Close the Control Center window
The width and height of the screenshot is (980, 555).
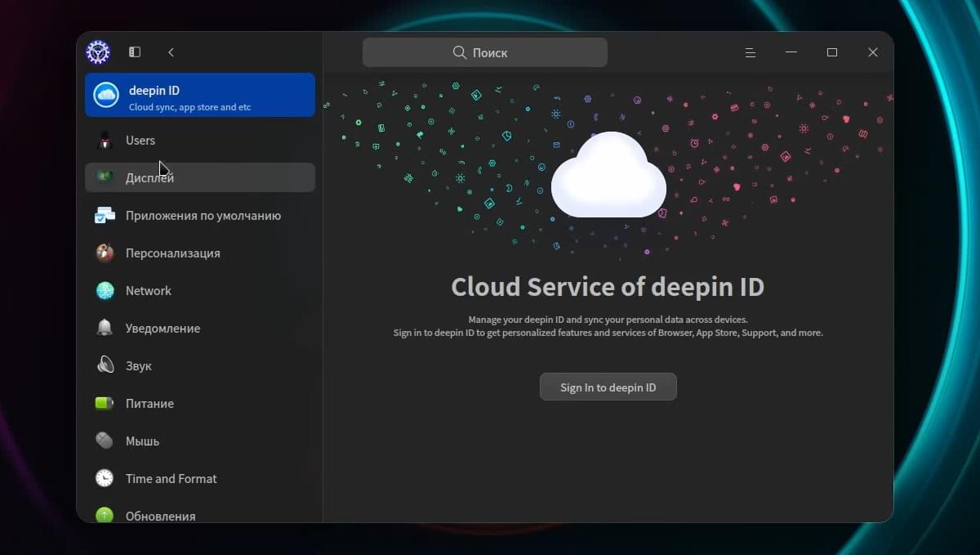[872, 52]
